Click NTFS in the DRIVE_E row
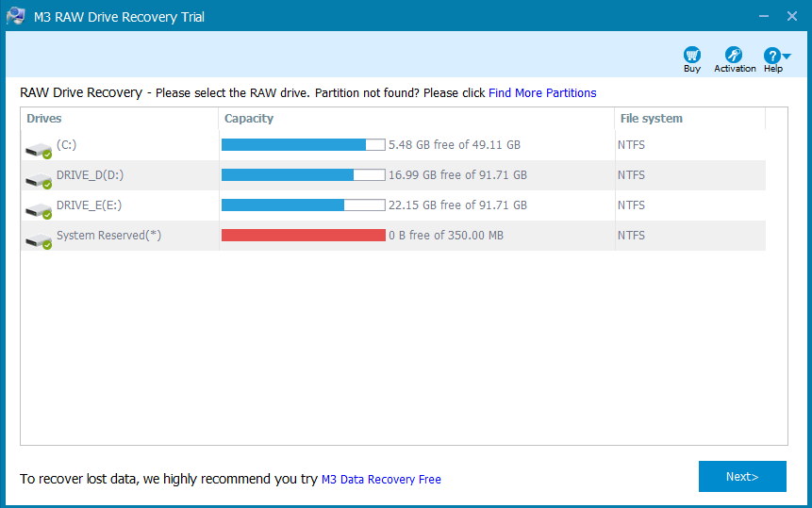Screen dimensions: 812x508 point(631,205)
